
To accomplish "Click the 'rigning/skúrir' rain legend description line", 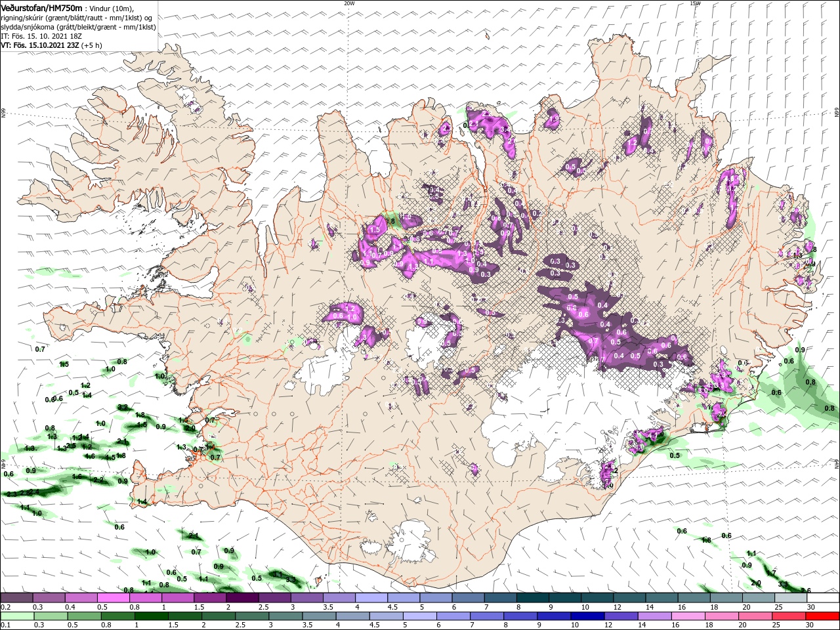I will 76,17.
